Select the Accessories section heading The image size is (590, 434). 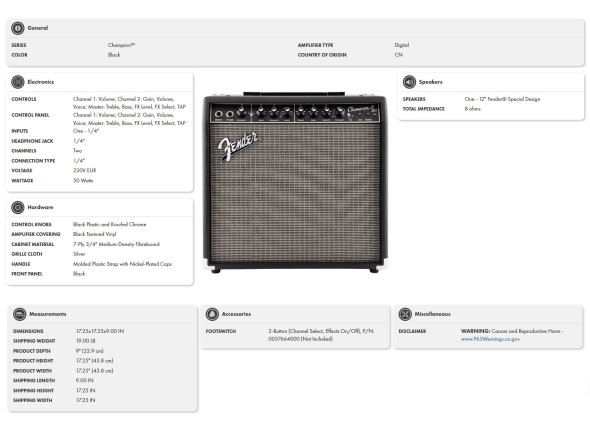click(x=236, y=314)
